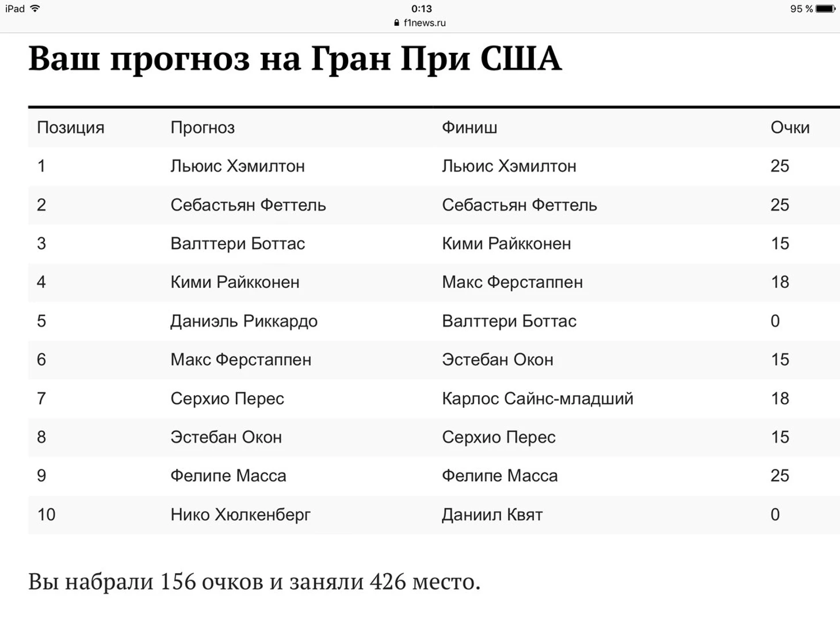Tap the Wi-Fi status icon
840x630 pixels.
pos(35,9)
